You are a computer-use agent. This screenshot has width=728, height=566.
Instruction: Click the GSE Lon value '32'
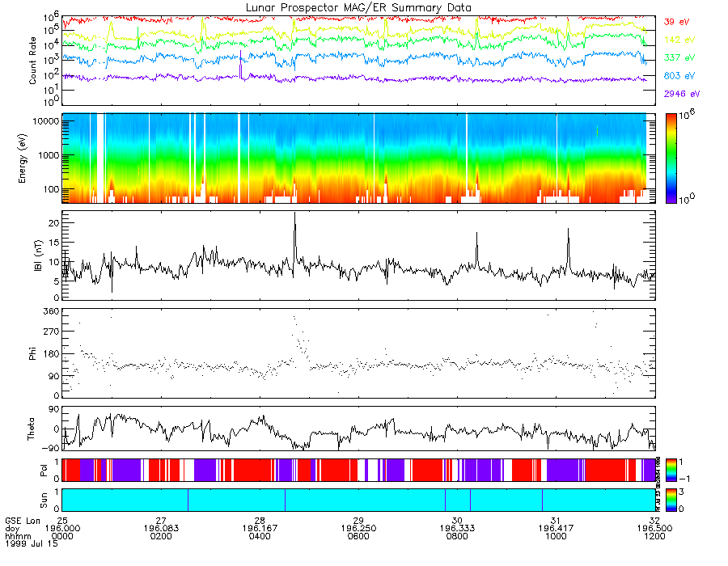point(654,521)
